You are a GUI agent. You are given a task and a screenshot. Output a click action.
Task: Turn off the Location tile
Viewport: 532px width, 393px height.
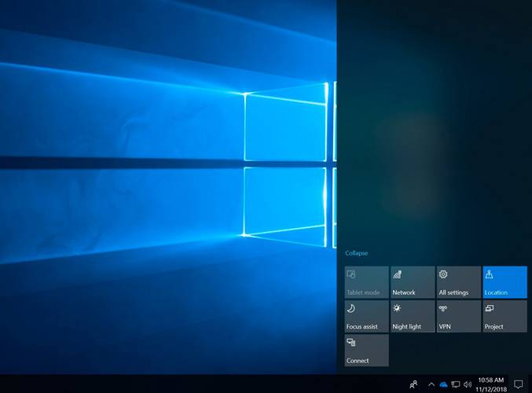click(504, 282)
